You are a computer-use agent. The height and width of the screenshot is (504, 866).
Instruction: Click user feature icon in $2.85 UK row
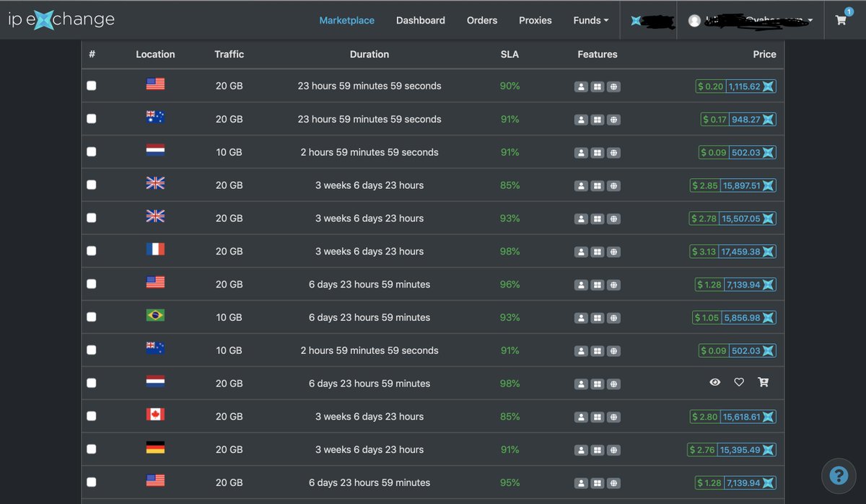[581, 186]
